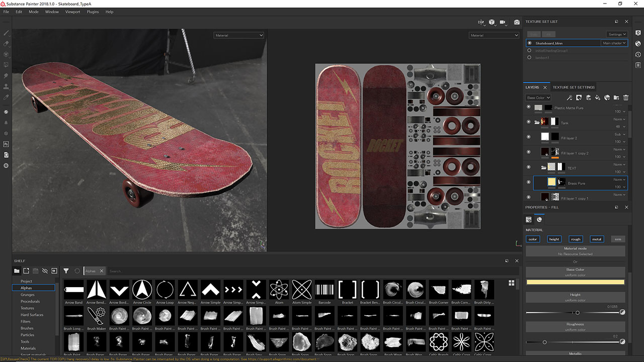Open blend mode dropdown for Tank layer

[619, 119]
